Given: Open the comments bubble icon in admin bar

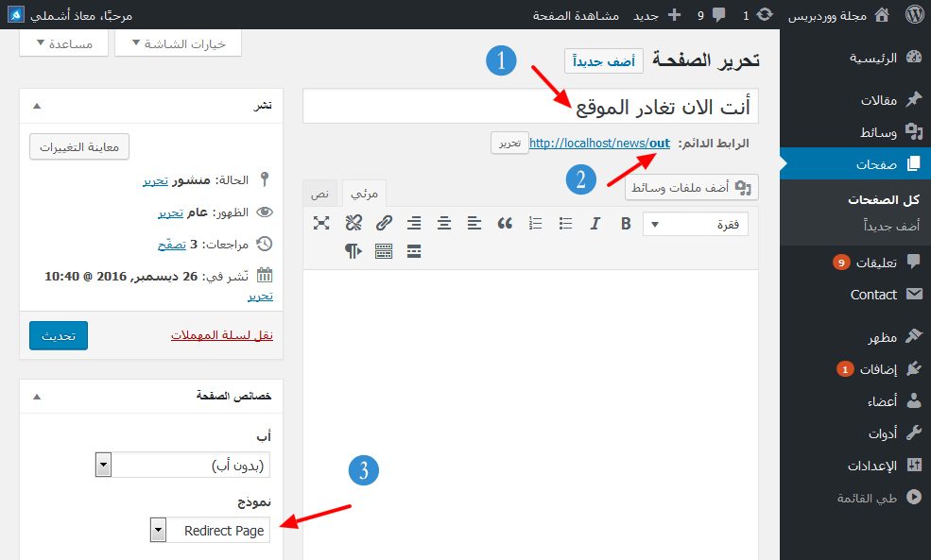Looking at the screenshot, I should click(719, 15).
